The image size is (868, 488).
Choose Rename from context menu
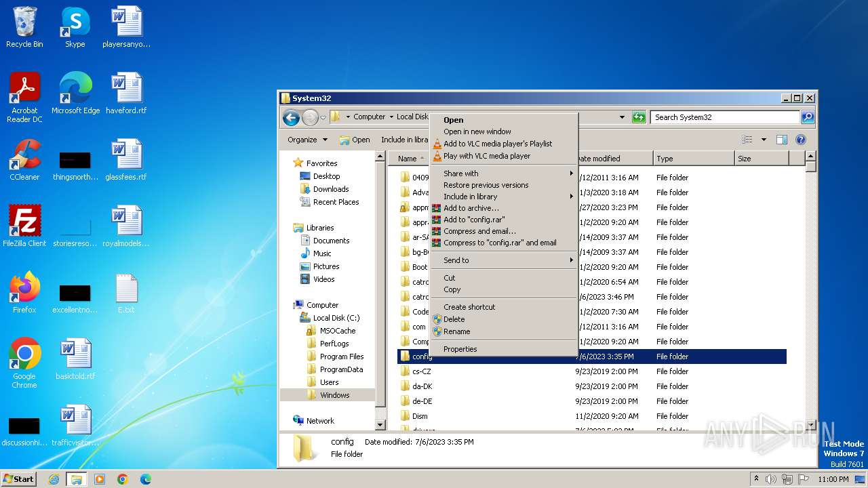[x=503, y=331]
